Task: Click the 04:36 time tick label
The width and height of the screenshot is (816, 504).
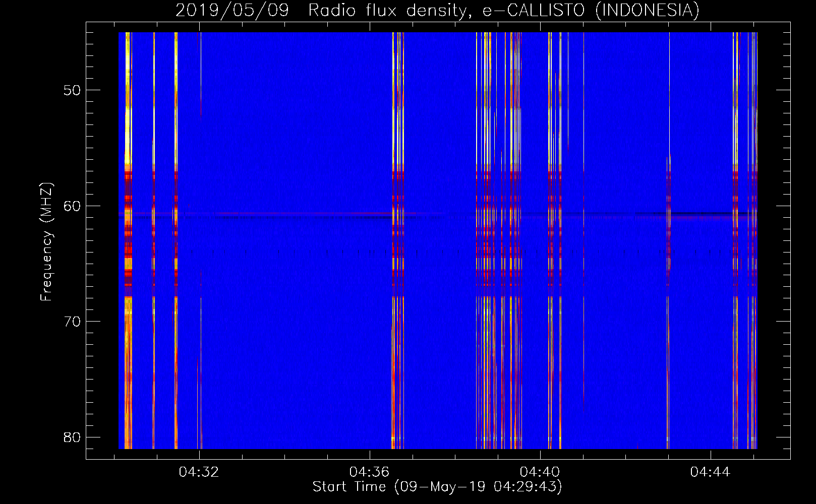Action: [370, 472]
